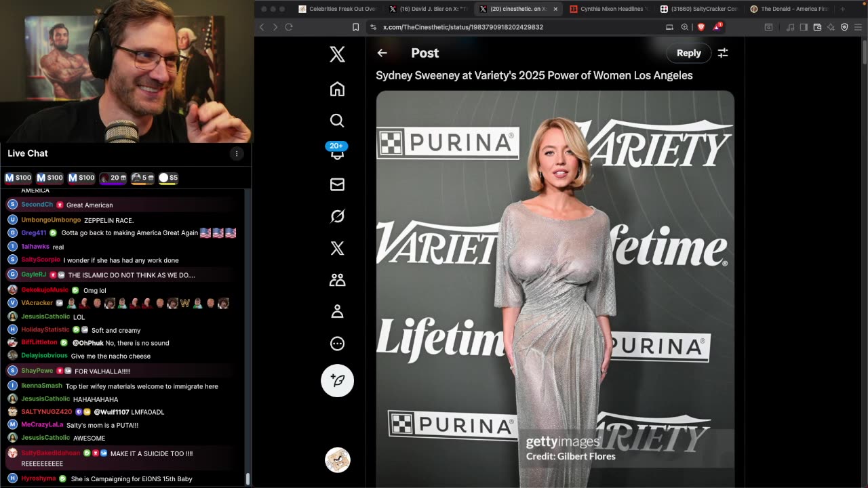Click the x.com address bar URL
Image resolution: width=868 pixels, height=488 pixels.
[x=463, y=27]
